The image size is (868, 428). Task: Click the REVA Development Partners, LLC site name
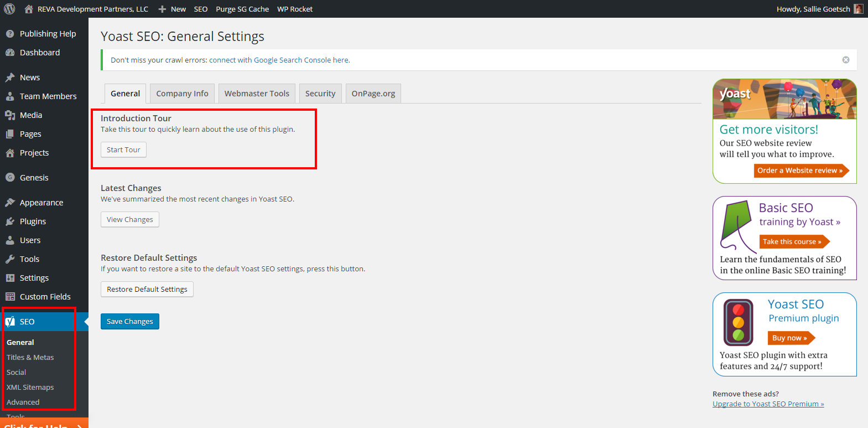(x=93, y=9)
